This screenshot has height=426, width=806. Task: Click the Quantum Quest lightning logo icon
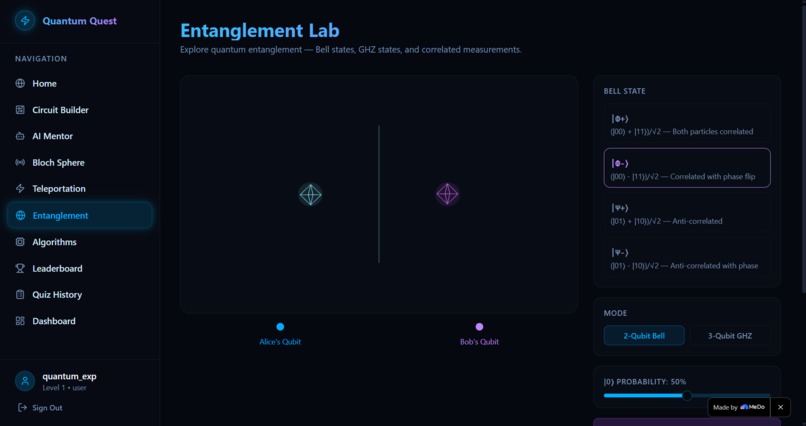click(x=25, y=21)
